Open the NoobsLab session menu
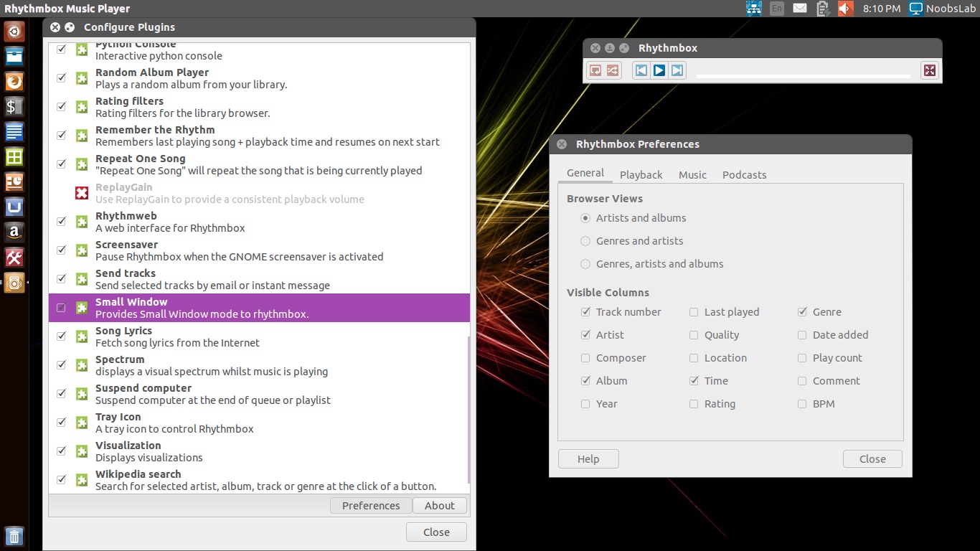The width and height of the screenshot is (980, 551). [943, 9]
